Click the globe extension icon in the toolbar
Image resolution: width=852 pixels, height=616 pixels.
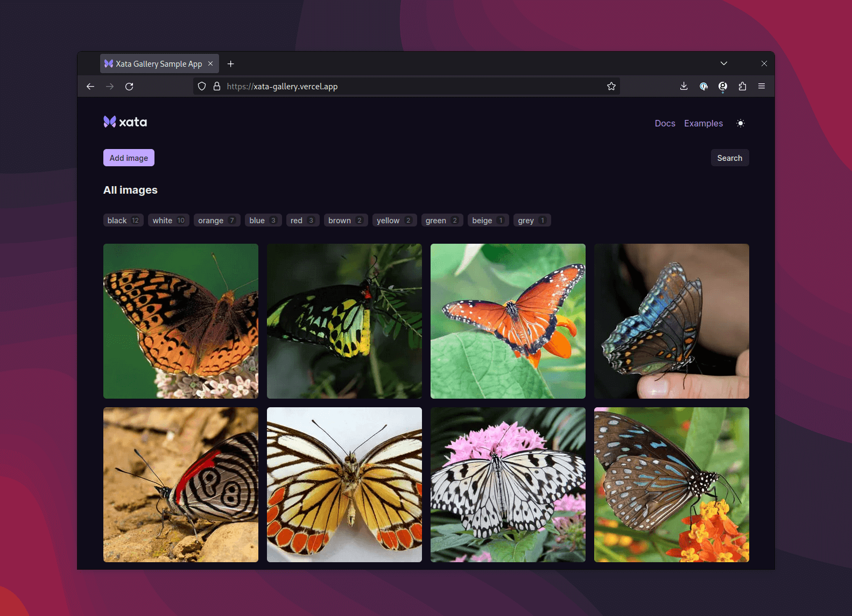point(703,86)
